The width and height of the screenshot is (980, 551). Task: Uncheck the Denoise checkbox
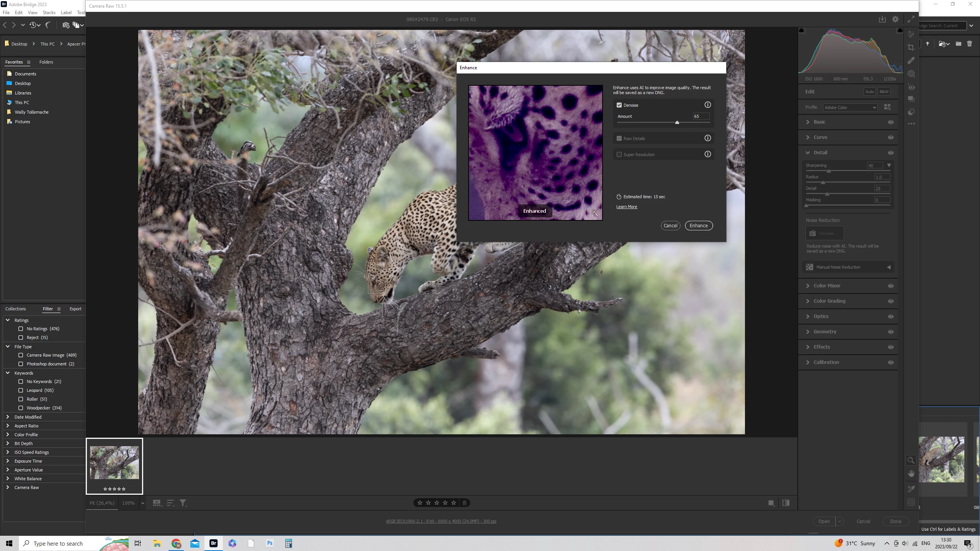coord(619,105)
